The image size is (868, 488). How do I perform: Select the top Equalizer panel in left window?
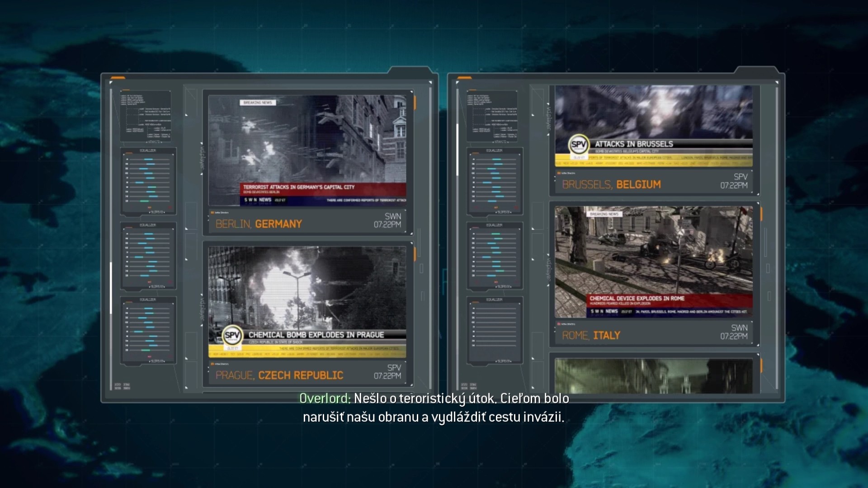point(148,181)
